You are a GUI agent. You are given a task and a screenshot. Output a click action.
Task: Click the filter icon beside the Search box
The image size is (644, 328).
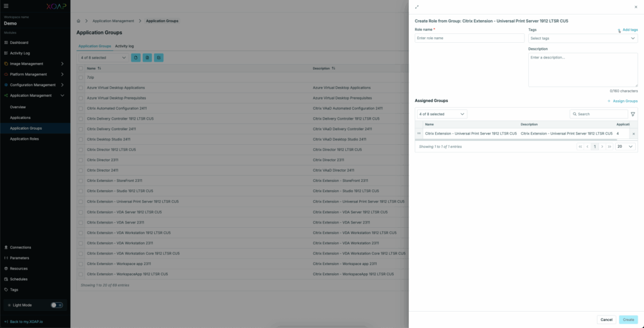633,114
